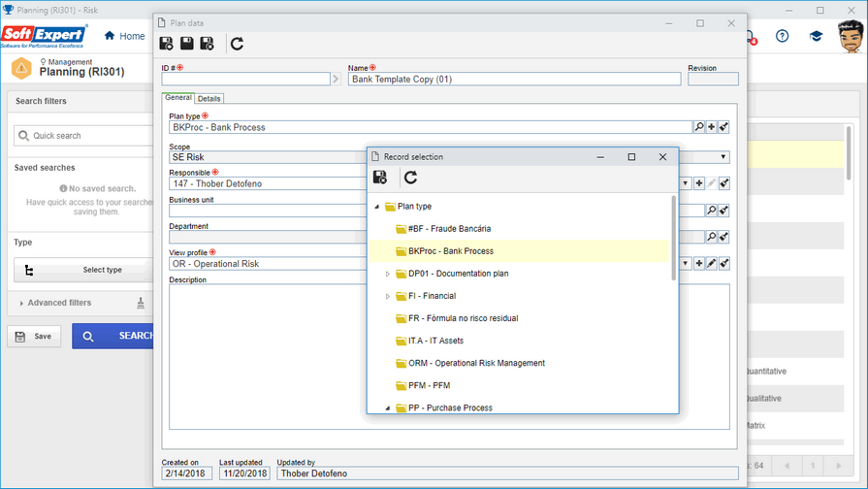This screenshot has height=489, width=868.
Task: Click the blue SEARCH button
Action: point(113,336)
